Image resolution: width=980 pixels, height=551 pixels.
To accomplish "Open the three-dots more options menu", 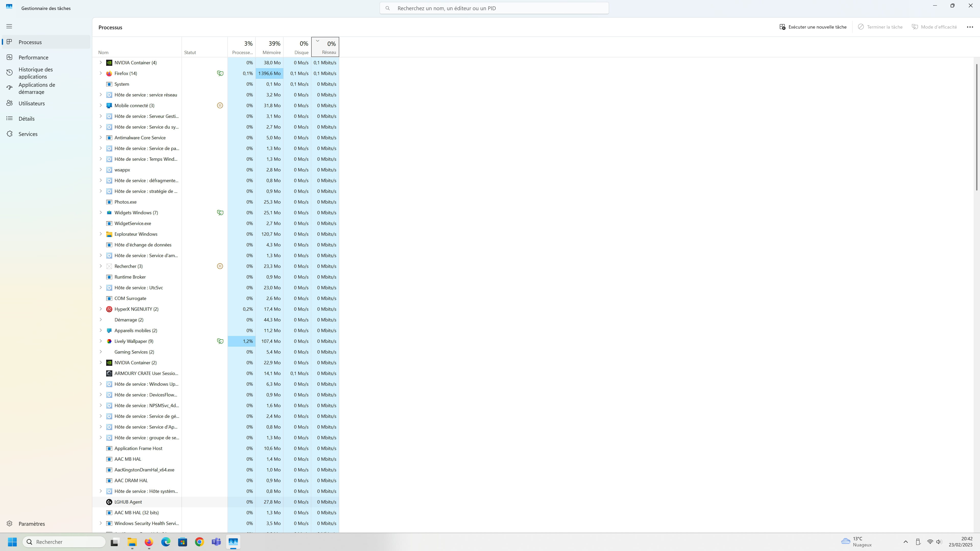I will point(970,27).
